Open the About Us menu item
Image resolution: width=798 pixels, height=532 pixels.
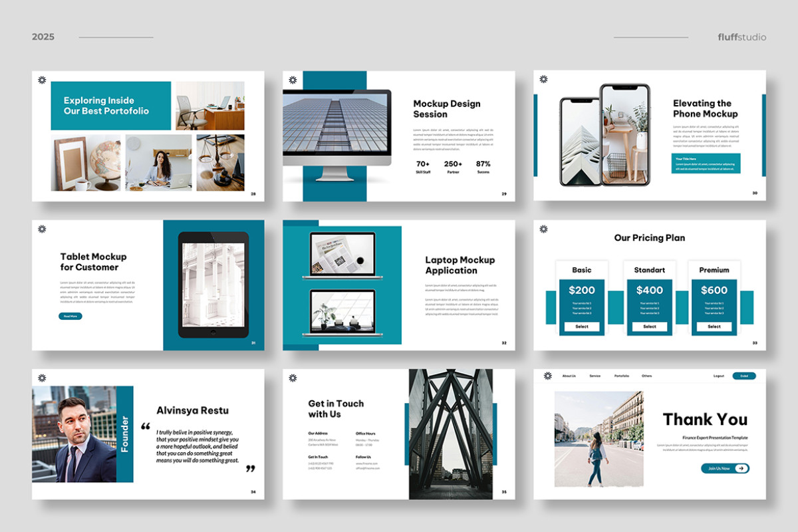[x=569, y=376]
